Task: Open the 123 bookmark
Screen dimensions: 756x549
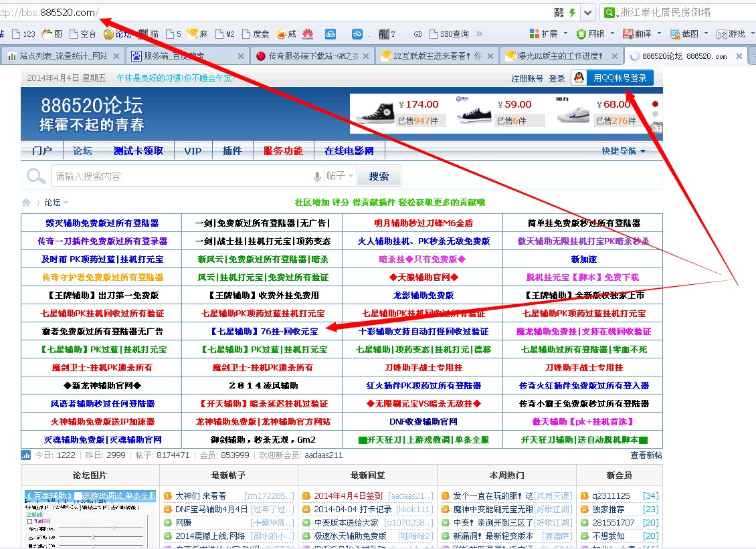Action: point(23,33)
